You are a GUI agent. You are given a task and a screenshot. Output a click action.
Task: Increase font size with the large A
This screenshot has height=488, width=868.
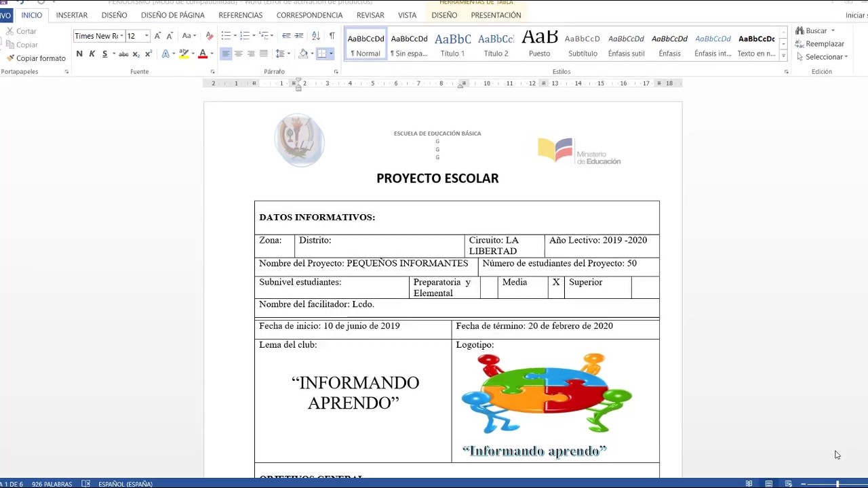coord(157,36)
